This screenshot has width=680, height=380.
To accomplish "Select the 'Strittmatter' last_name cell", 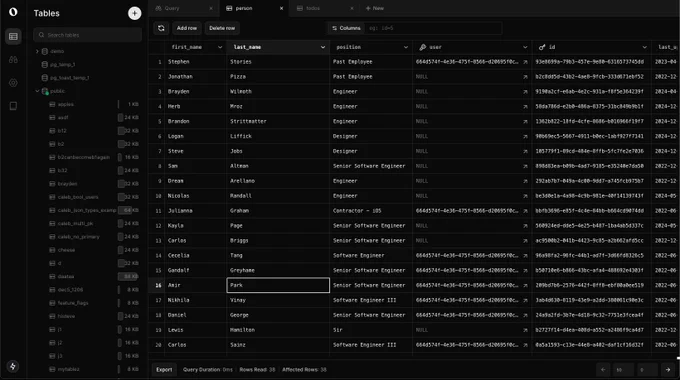I will (278, 121).
